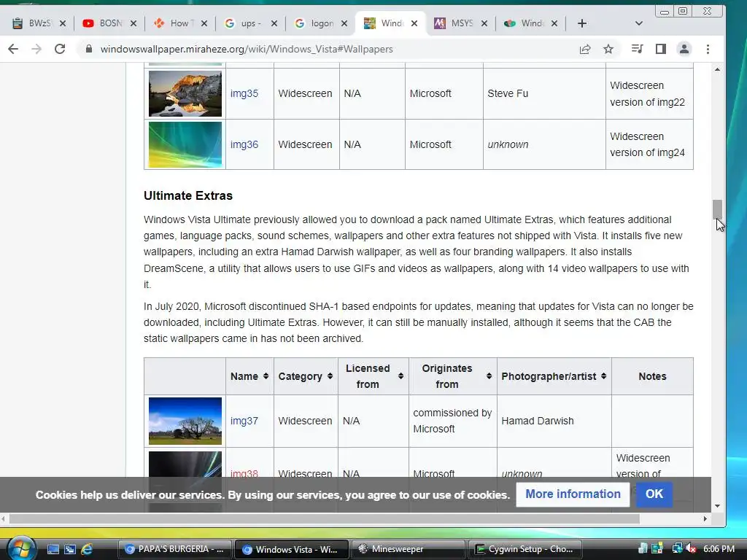Viewport: 747px width, 560px height.
Task: Click the scroll down arrow
Action: [x=718, y=506]
